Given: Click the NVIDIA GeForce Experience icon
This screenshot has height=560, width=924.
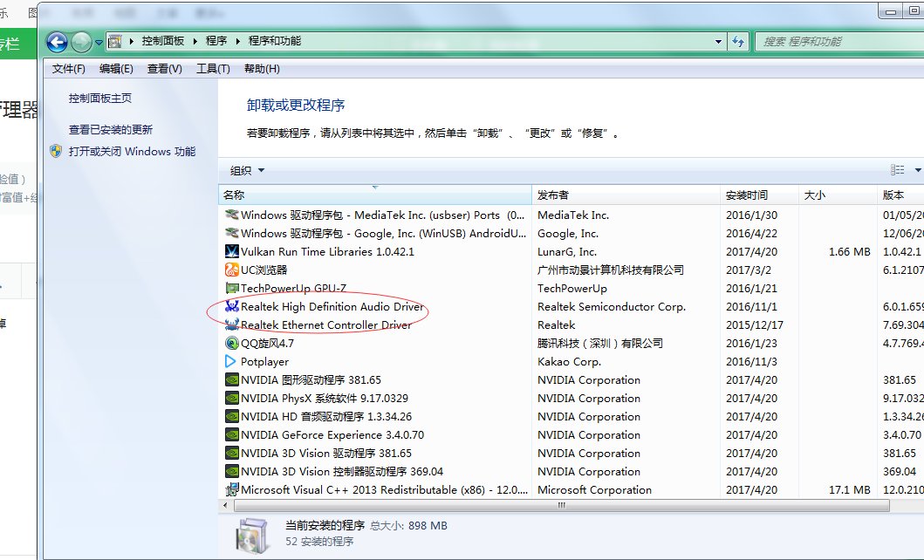Looking at the screenshot, I should 230,434.
